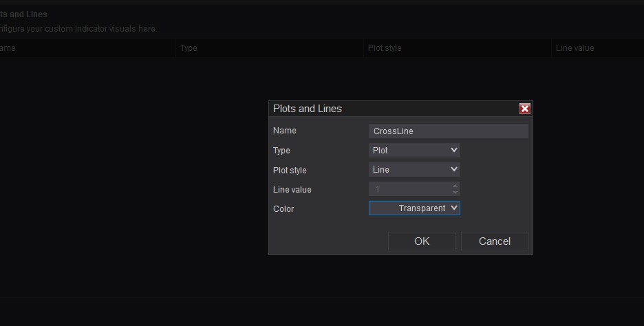Image resolution: width=644 pixels, height=326 pixels.
Task: Click the background table's Name column header
Action: pos(7,48)
